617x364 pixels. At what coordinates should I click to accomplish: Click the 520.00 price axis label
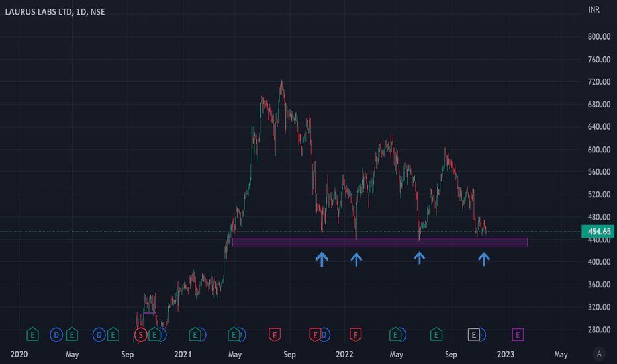(599, 195)
